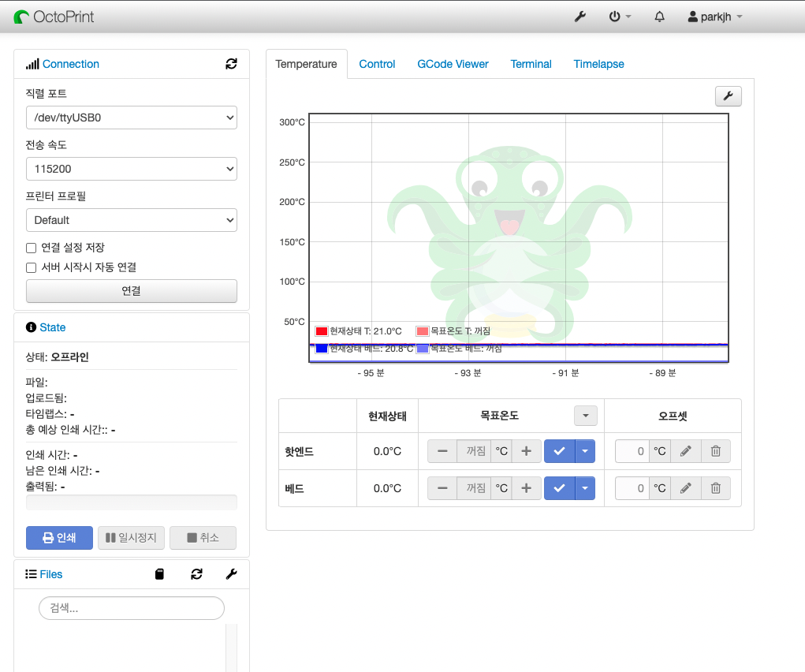Click red 현재상태 T legend swatch
Image resolution: width=805 pixels, height=672 pixels.
coord(322,331)
